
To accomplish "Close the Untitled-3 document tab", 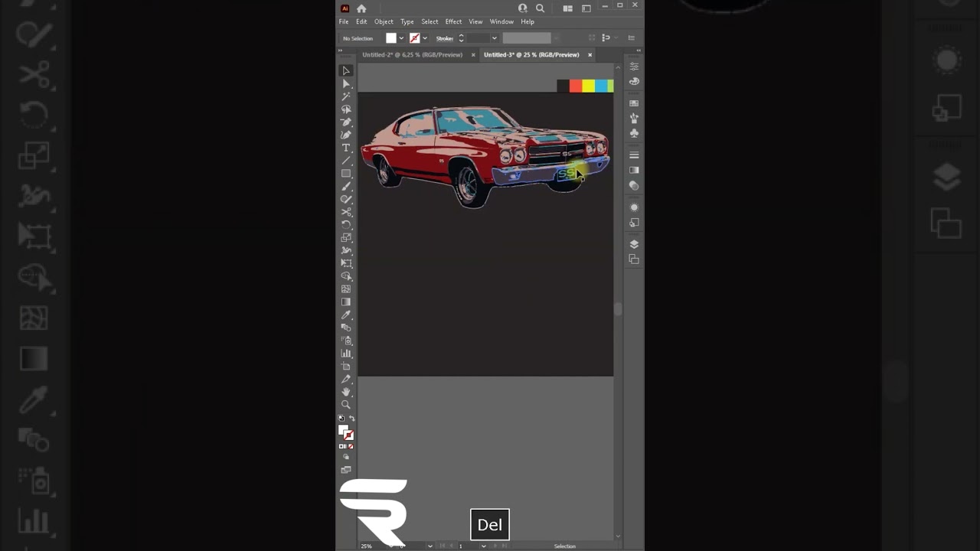I will click(x=590, y=55).
